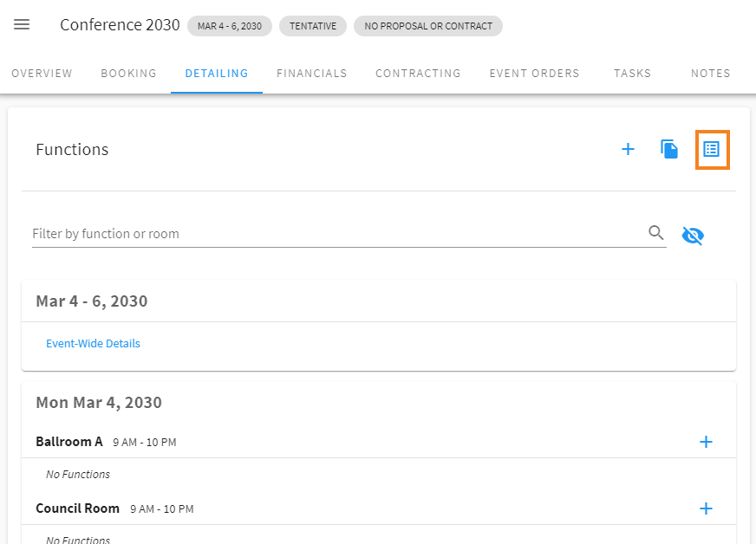Open the function list view icon
Screen dimensions: 756x544
coord(712,149)
